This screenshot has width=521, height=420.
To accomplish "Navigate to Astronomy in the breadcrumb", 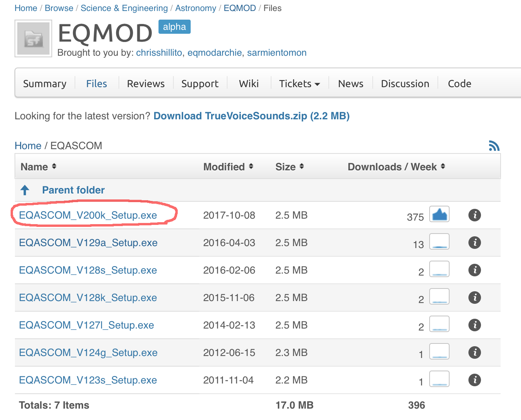I will tap(195, 8).
